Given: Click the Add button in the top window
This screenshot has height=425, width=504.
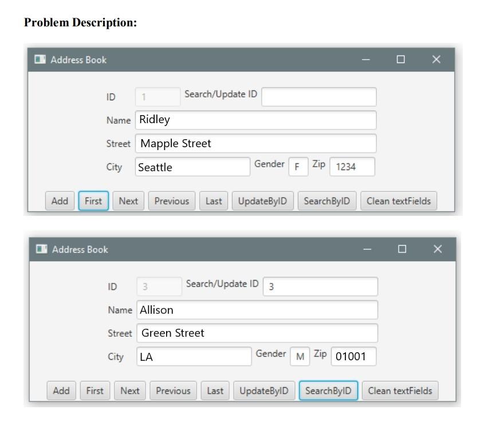Looking at the screenshot, I should 60,201.
